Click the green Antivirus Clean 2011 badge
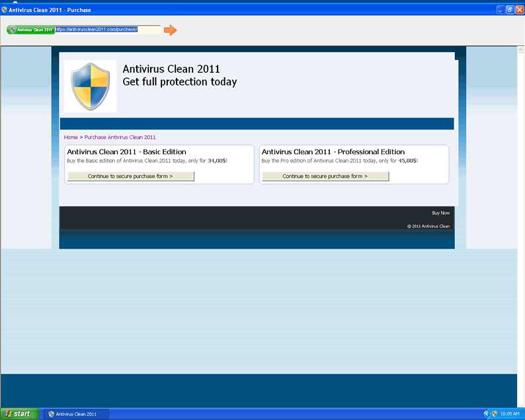Image resolution: width=525 pixels, height=420 pixels. 30,30
